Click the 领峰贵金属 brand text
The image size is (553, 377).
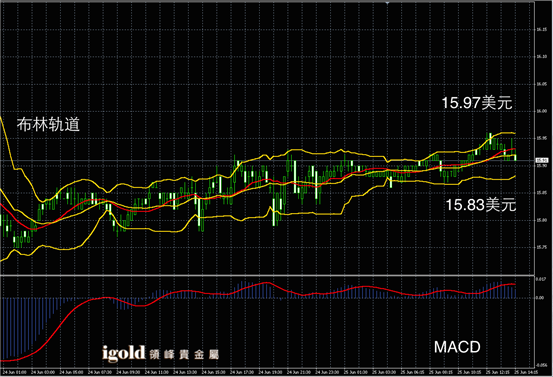184,354
